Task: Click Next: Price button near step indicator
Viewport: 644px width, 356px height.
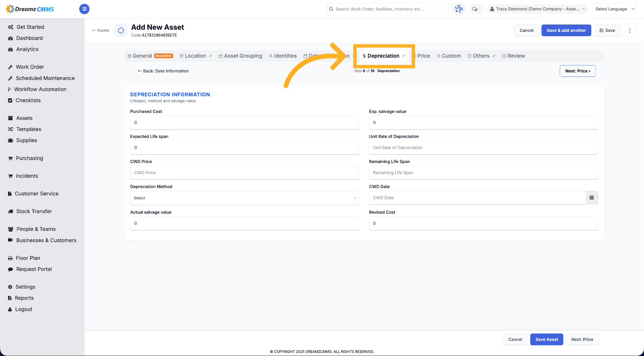Action: pos(578,71)
